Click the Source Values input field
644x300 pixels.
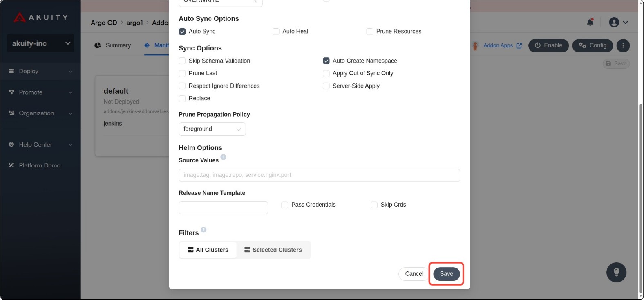pyautogui.click(x=319, y=175)
